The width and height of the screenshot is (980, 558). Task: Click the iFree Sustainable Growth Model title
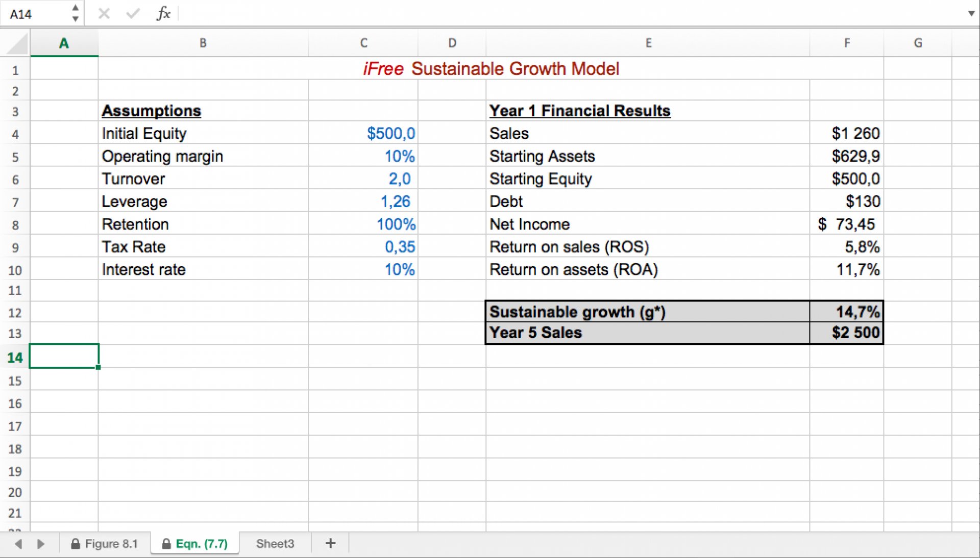point(491,69)
